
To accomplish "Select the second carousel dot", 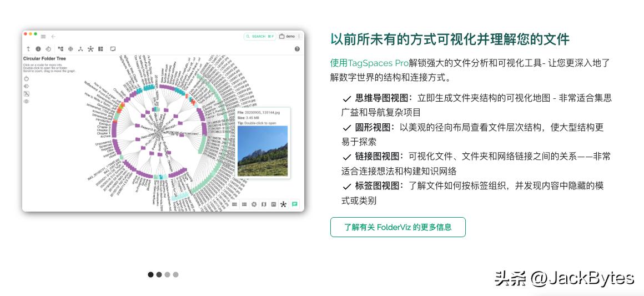I will pos(159,275).
